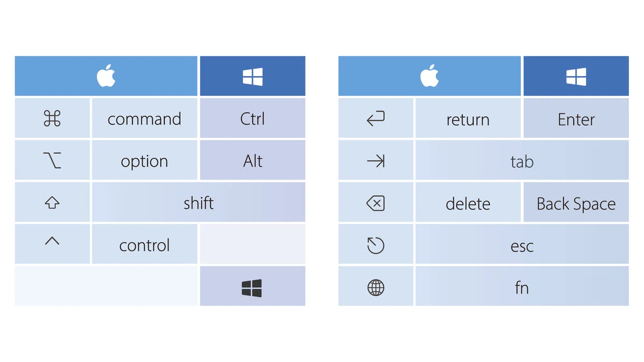Select the tab arrow symbol icon

[x=376, y=160]
